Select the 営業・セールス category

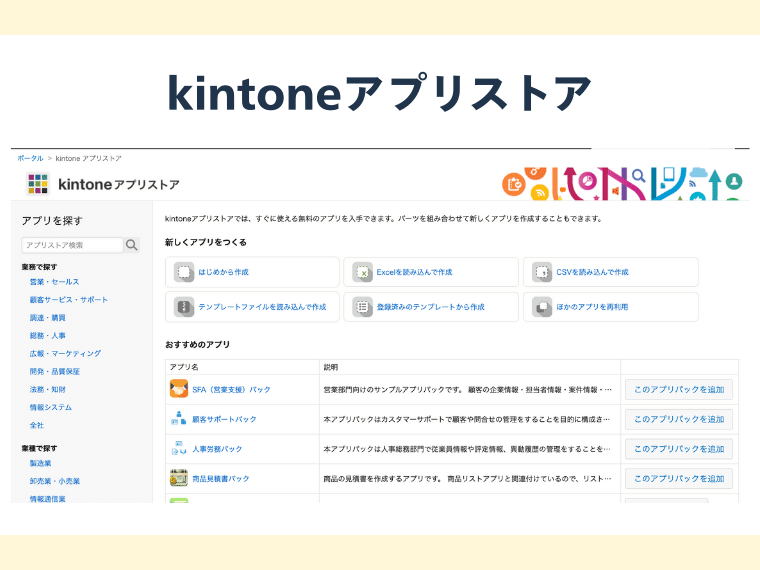[54, 282]
